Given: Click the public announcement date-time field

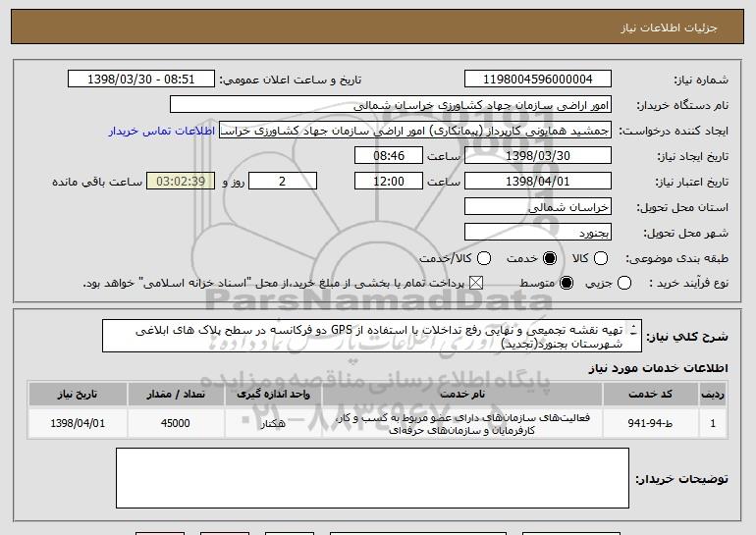Looking at the screenshot, I should point(141,80).
